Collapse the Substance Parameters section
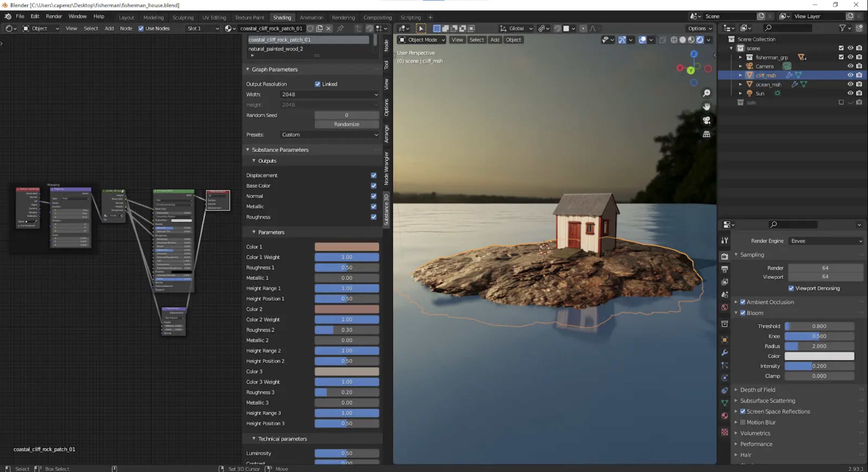This screenshot has height=472, width=868. tap(280, 150)
